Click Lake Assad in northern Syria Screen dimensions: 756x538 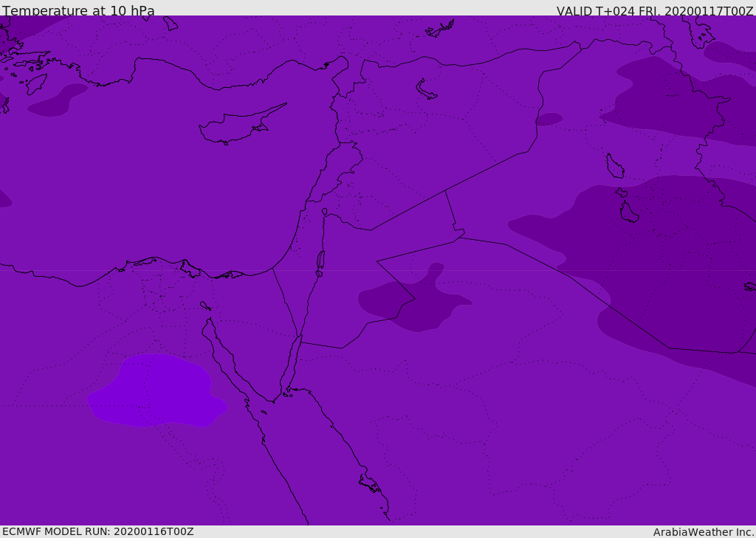425,89
